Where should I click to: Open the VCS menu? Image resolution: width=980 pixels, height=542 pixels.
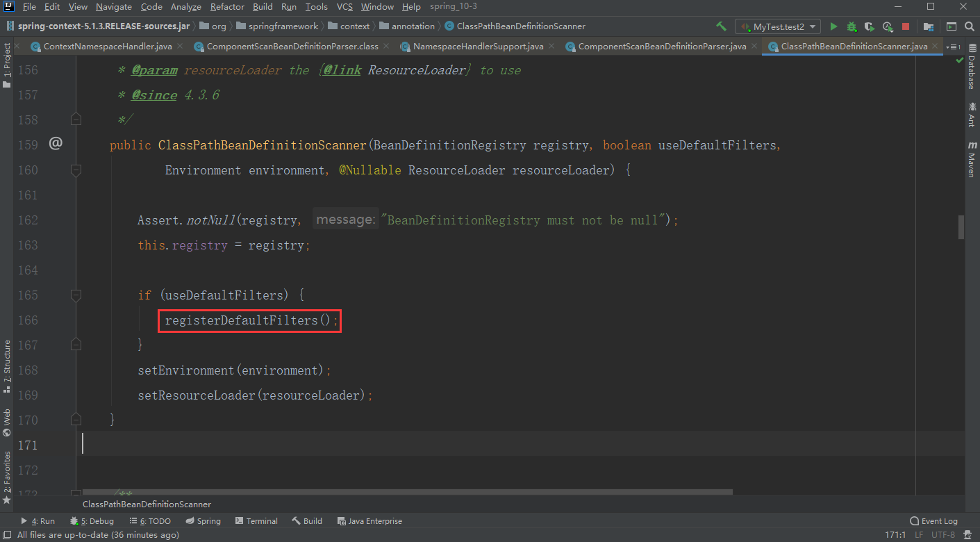pos(344,7)
